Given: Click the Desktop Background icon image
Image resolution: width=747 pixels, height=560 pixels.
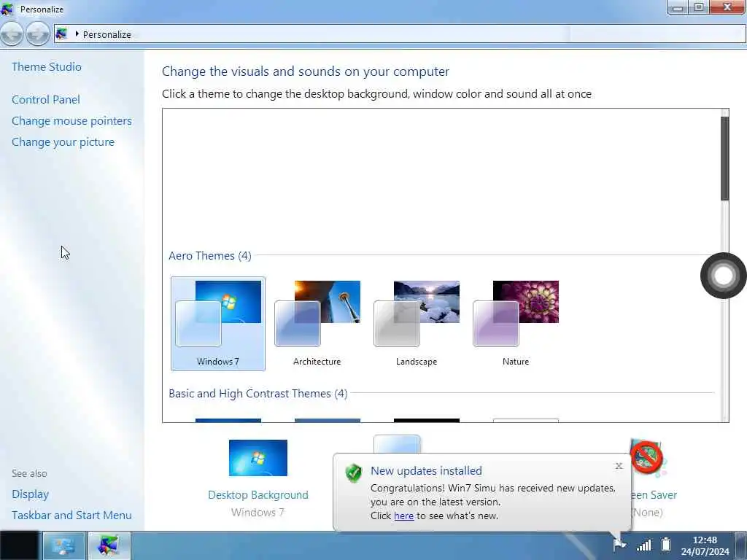Looking at the screenshot, I should point(258,458).
